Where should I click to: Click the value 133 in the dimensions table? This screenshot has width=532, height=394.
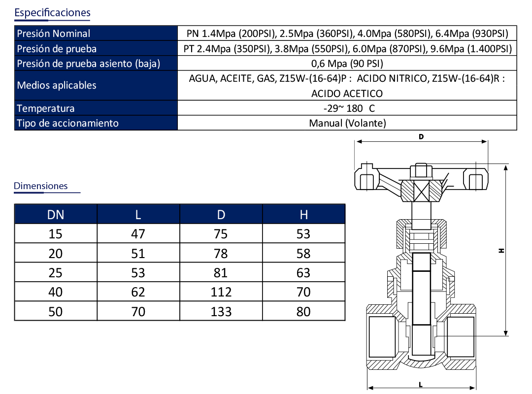pos(221,312)
